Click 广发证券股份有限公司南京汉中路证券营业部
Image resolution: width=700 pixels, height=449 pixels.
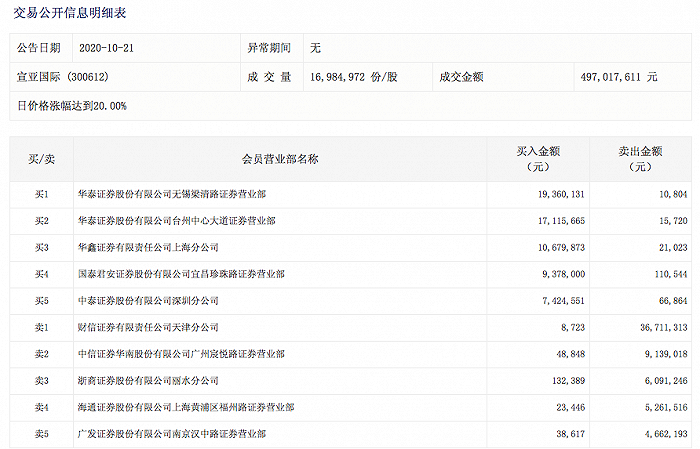pos(172,434)
